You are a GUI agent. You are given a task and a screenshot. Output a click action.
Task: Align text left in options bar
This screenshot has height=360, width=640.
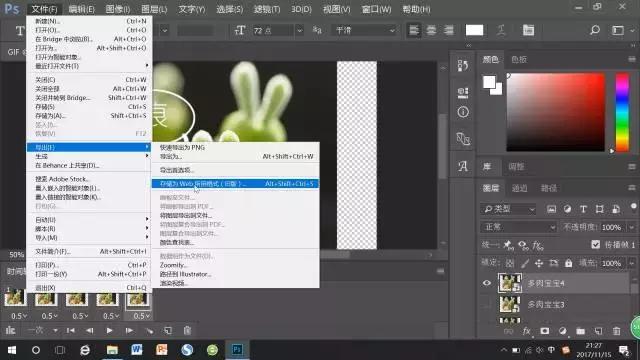coord(414,30)
